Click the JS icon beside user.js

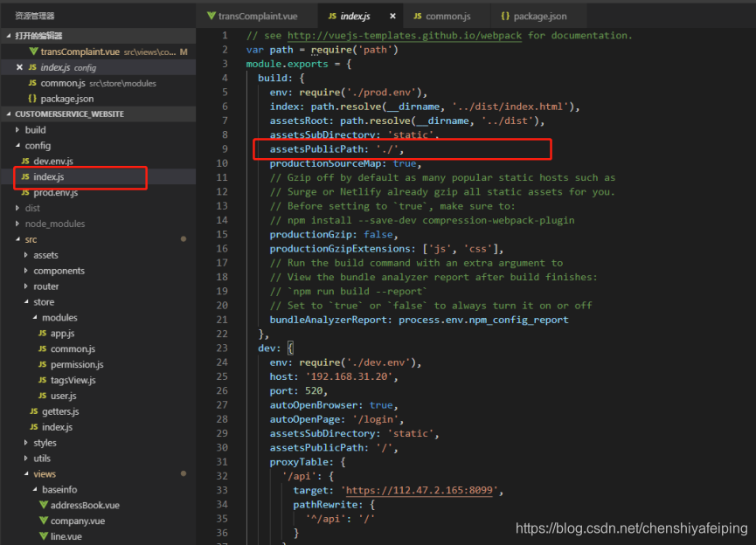point(43,396)
